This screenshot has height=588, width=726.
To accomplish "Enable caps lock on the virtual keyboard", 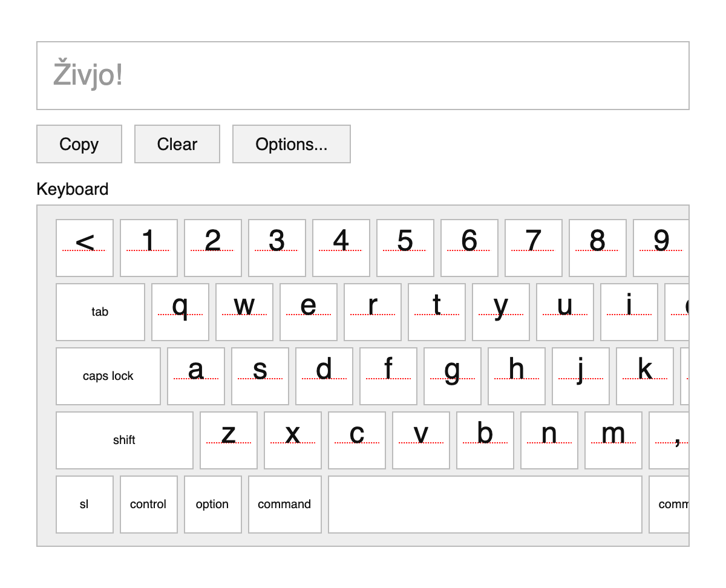I will pos(108,376).
